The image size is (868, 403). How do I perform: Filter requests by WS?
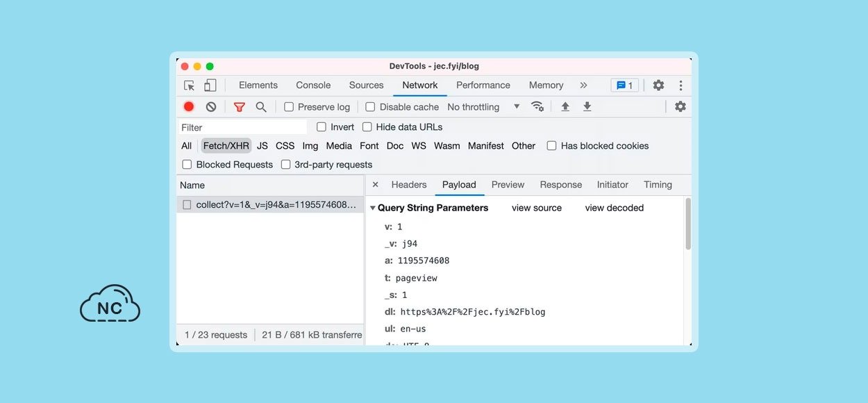pos(419,146)
